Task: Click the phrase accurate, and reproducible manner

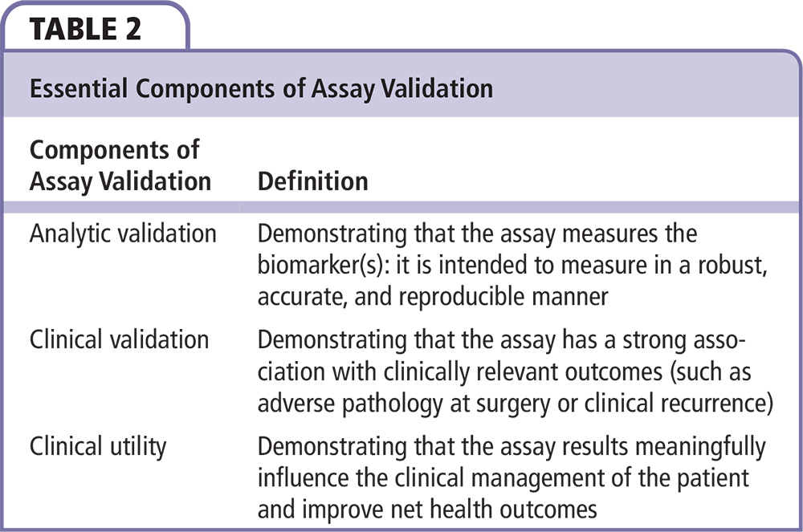Action: point(432,296)
